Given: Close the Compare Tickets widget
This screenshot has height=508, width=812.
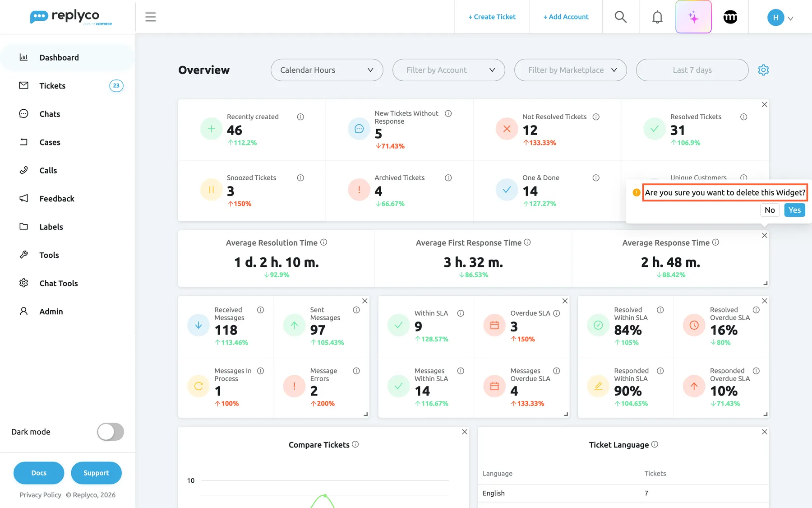Looking at the screenshot, I should tap(465, 432).
